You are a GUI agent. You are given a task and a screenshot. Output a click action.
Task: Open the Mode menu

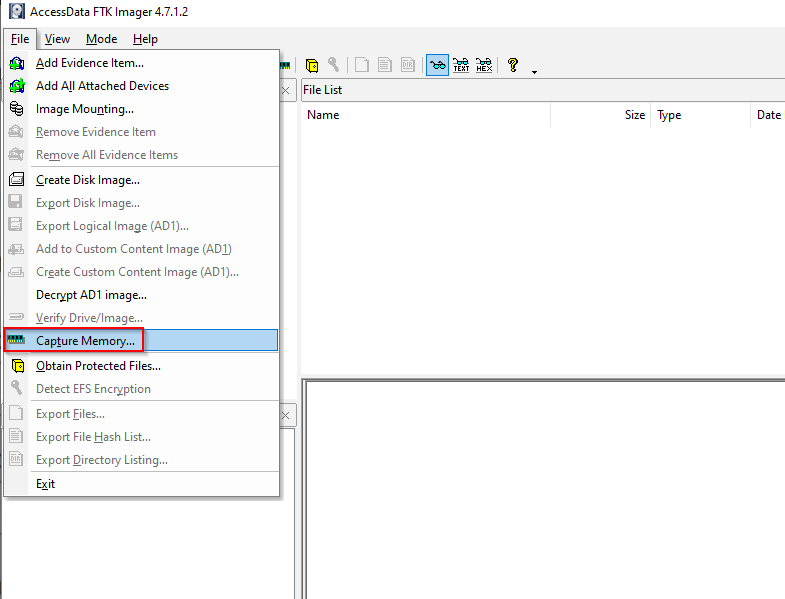click(102, 39)
